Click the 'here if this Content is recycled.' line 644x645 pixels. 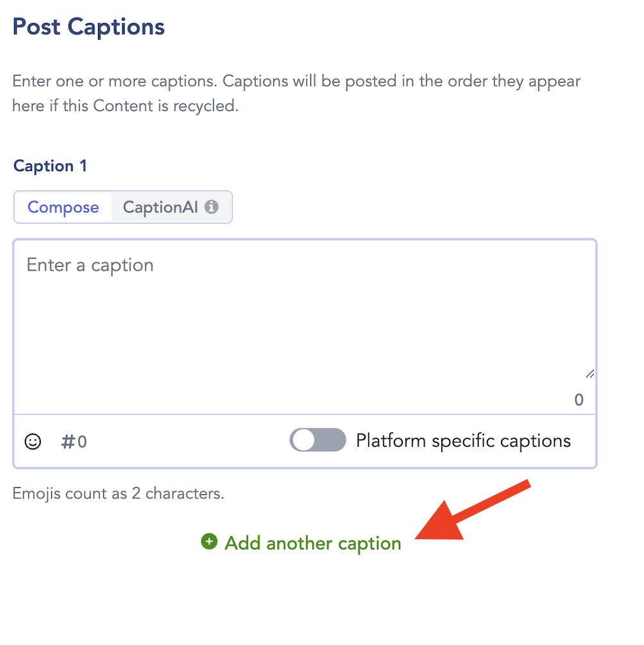126,106
